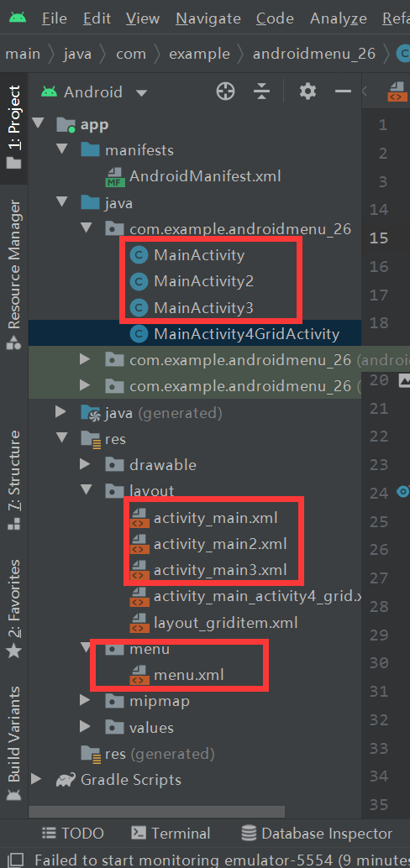The image size is (410, 868).
Task: Select MainActivity class file
Action: coord(199,255)
